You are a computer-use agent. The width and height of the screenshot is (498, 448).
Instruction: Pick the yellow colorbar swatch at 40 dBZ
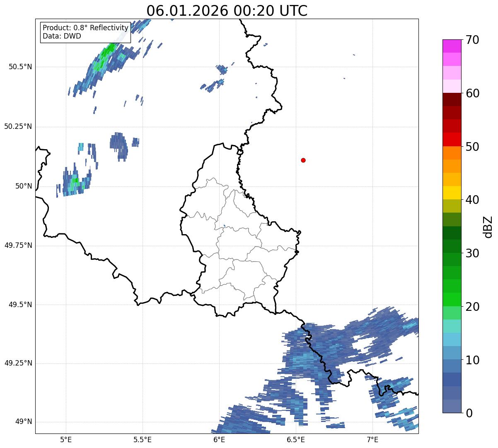pyautogui.click(x=452, y=193)
